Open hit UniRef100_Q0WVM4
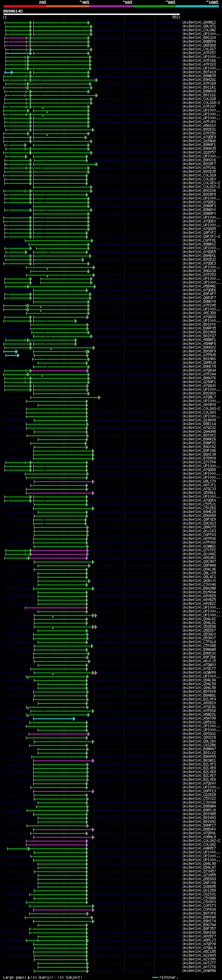222x980 pixels. pyautogui.click(x=199, y=971)
